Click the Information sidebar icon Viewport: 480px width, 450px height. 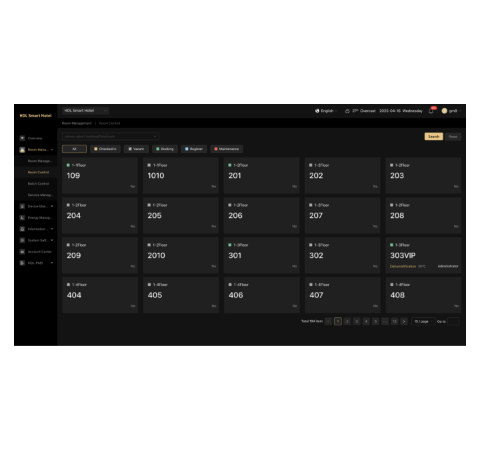(x=22, y=229)
